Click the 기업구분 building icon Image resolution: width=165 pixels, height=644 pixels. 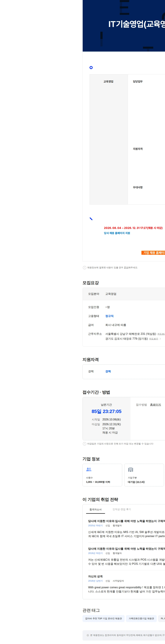coord(130,469)
